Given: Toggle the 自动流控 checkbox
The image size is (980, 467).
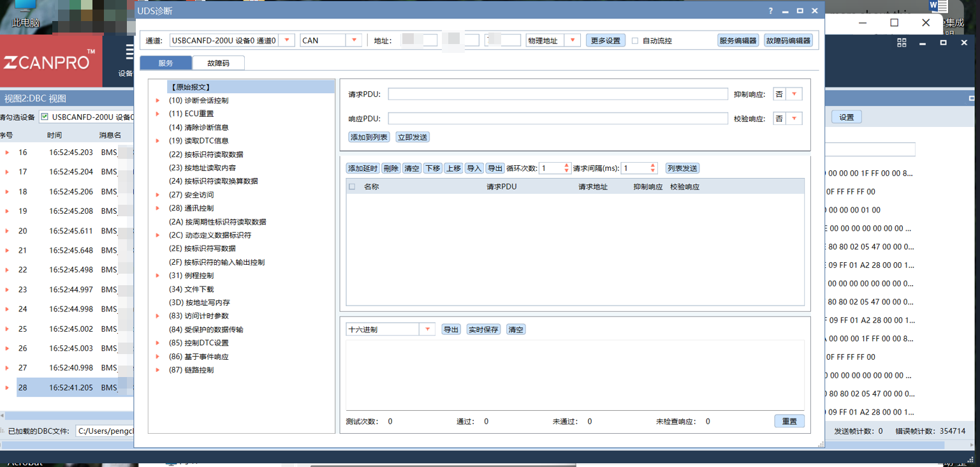Looking at the screenshot, I should [635, 41].
